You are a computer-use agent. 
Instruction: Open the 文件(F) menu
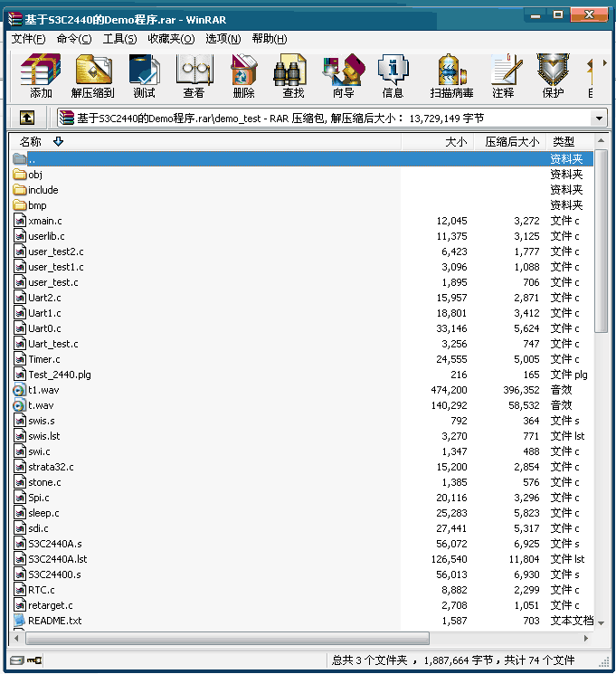point(28,39)
